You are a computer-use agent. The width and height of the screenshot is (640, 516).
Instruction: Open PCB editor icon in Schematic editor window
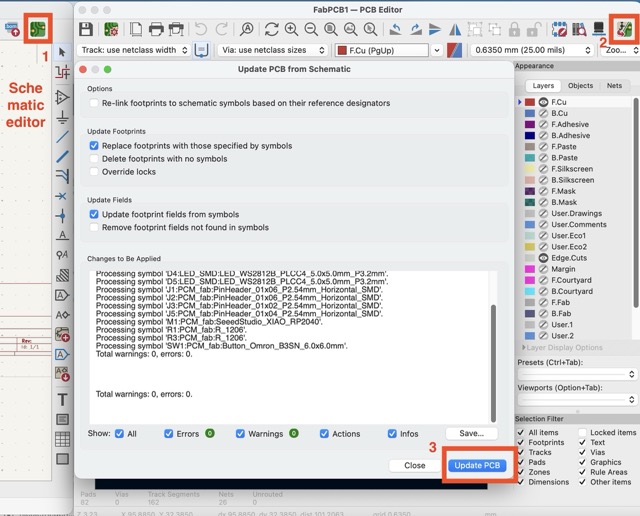[38, 29]
